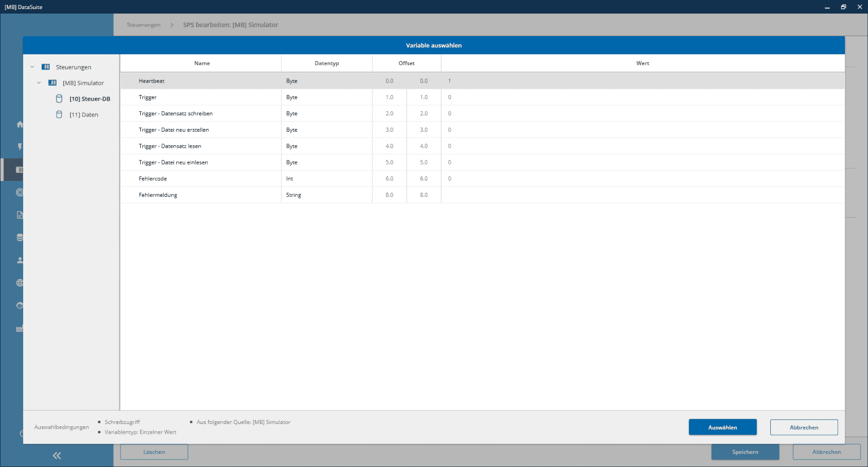Open the globe icon in sidebar

tap(20, 283)
